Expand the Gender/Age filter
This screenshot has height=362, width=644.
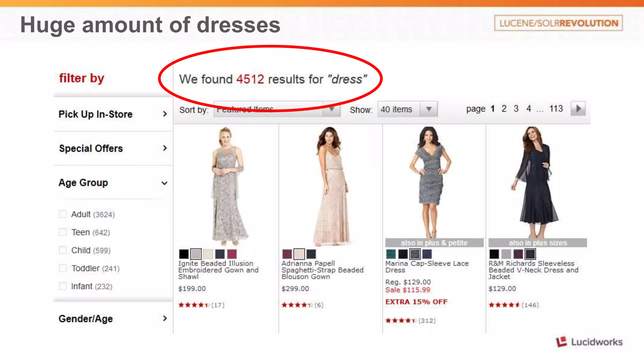[x=113, y=319]
